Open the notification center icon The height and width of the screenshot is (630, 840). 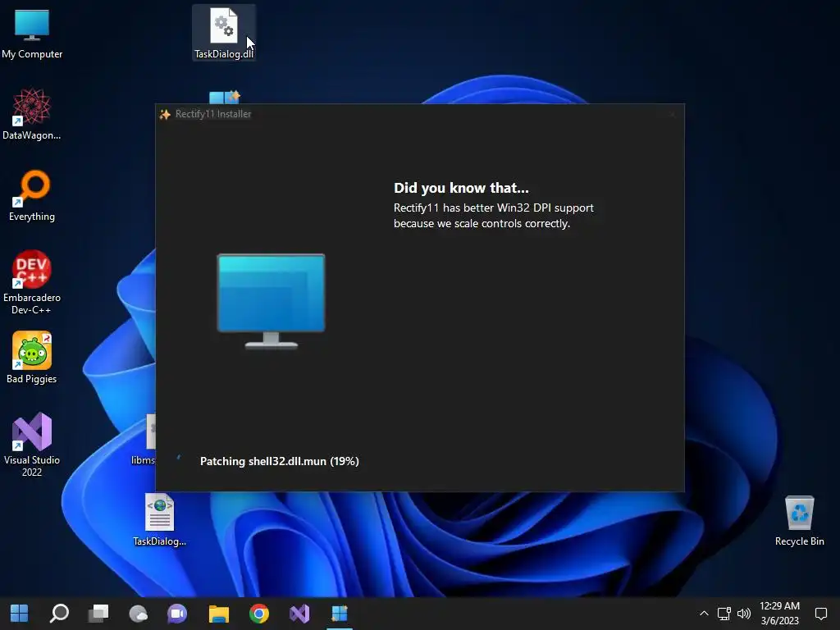820,614
